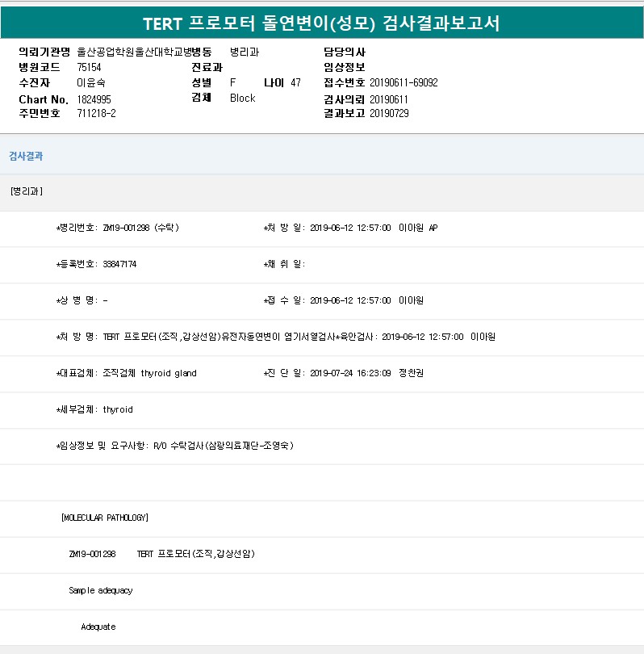Screen dimensions: 644x654
Task: Select test request date 20190611
Action: click(x=389, y=99)
